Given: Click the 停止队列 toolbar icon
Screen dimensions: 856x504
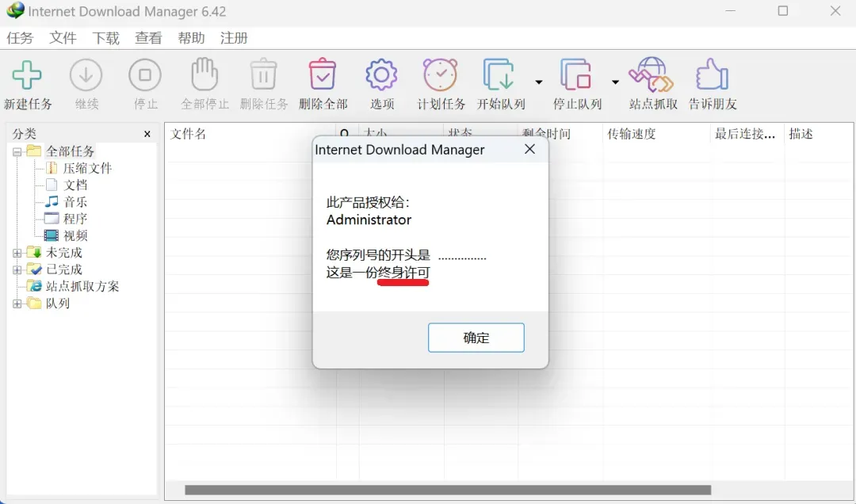Looking at the screenshot, I should 575,74.
